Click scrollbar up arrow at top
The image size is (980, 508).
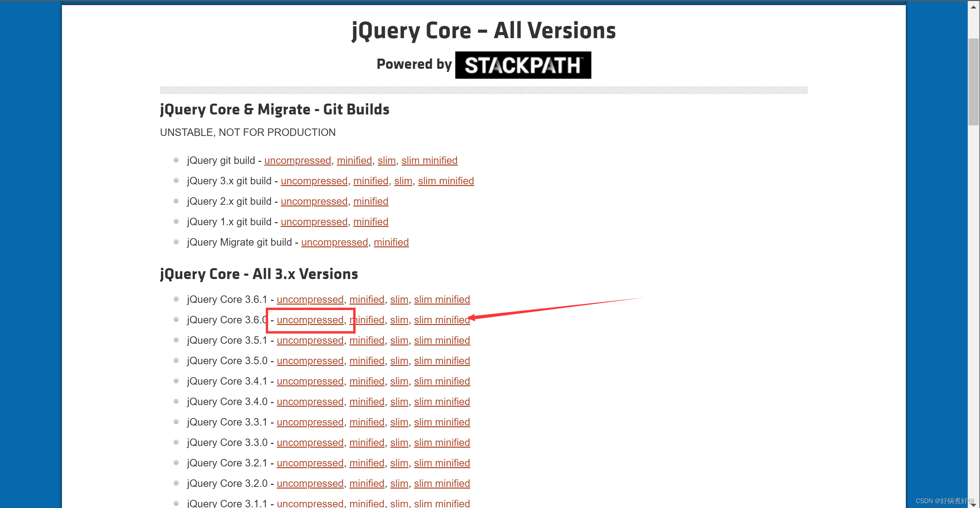pyautogui.click(x=973, y=6)
